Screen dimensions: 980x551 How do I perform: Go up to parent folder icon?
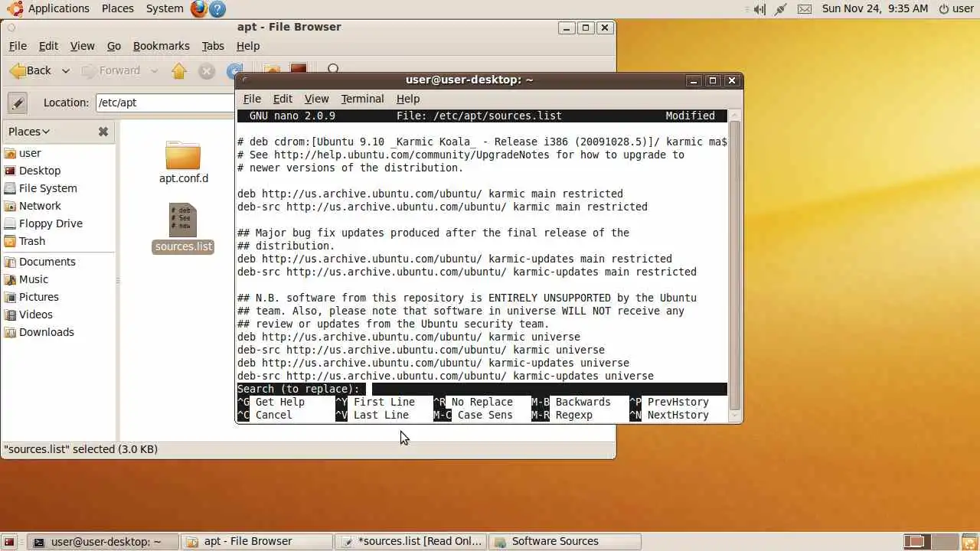(x=179, y=71)
